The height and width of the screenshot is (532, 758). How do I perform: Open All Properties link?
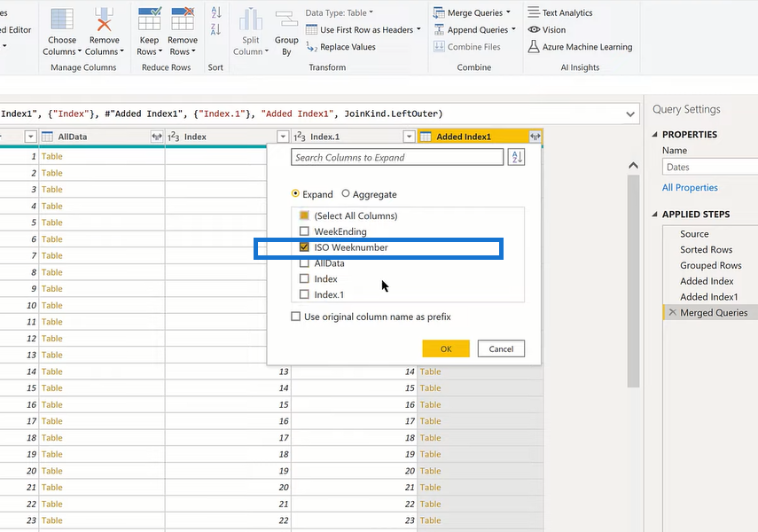[690, 188]
